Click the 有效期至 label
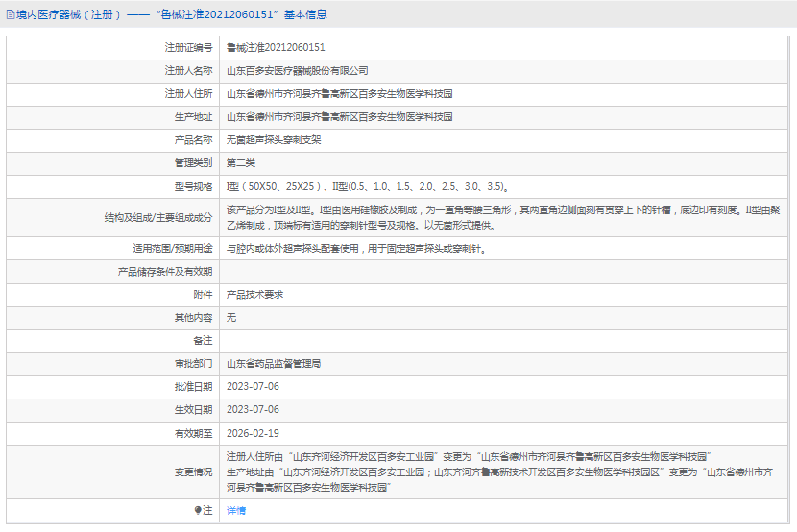Image resolution: width=797 pixels, height=532 pixels. pos(193,433)
